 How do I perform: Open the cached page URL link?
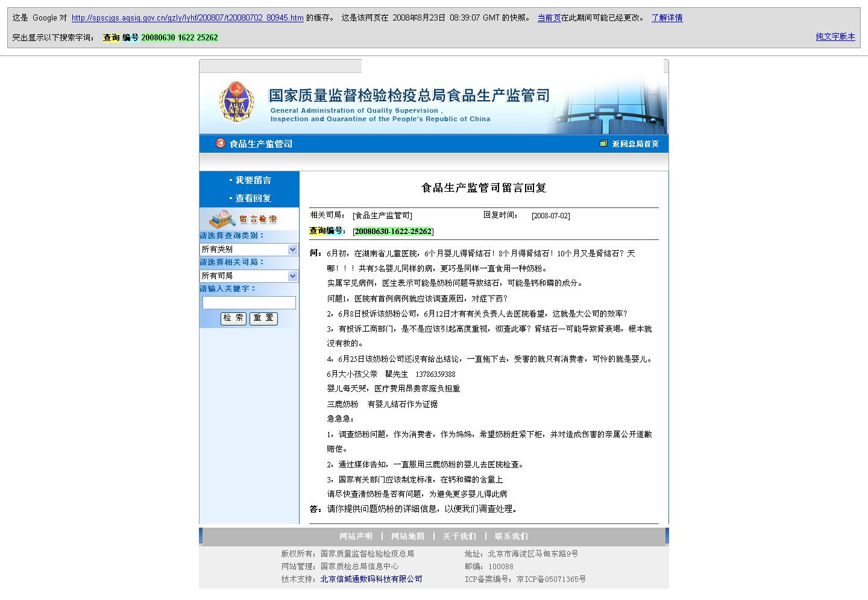click(187, 18)
